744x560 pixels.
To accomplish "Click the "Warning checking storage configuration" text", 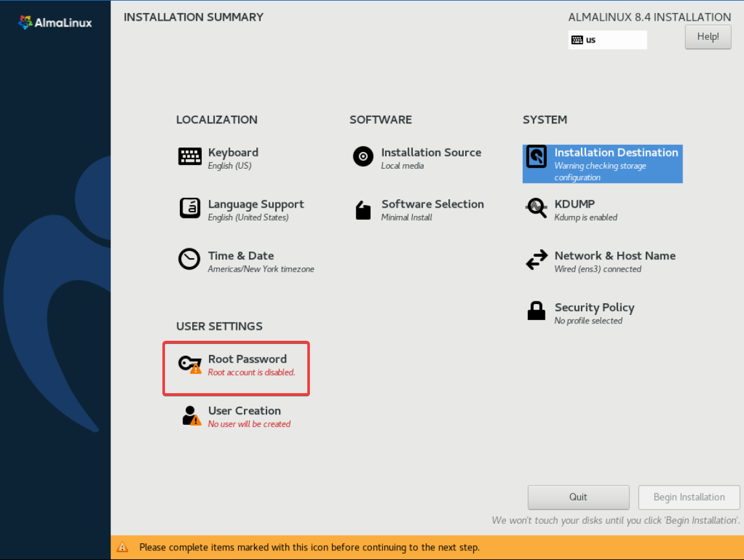I will [600, 171].
